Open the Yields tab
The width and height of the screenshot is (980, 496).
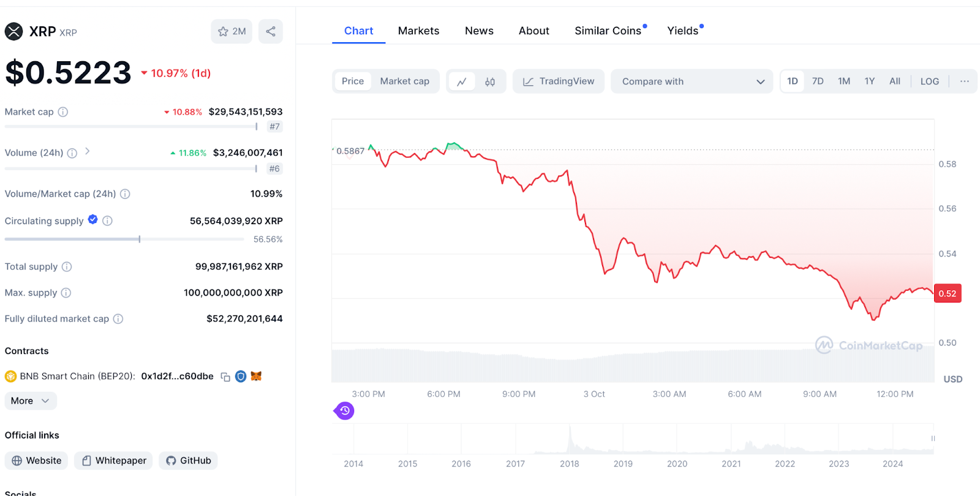coord(683,31)
